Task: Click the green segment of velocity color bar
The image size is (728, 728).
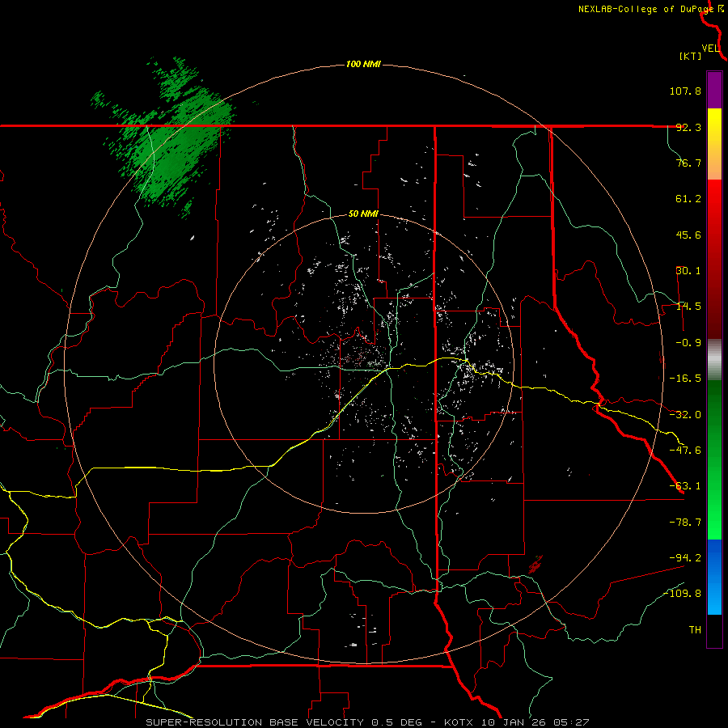Action: (714, 459)
